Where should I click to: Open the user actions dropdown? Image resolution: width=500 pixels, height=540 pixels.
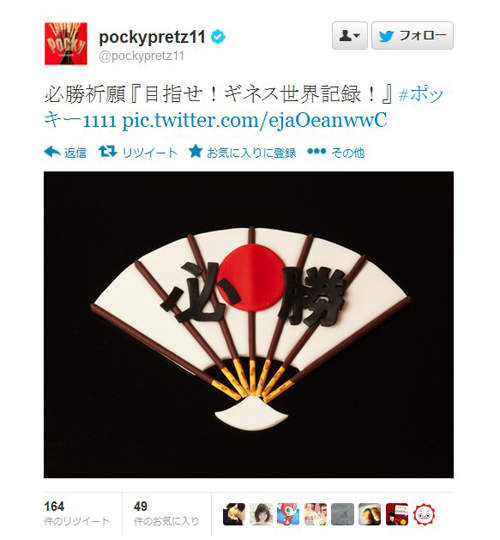pyautogui.click(x=350, y=35)
